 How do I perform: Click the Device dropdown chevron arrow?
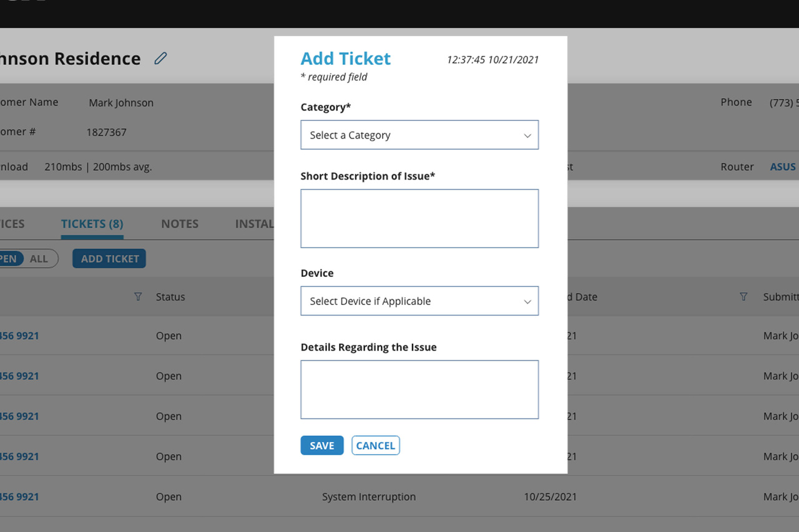click(527, 301)
